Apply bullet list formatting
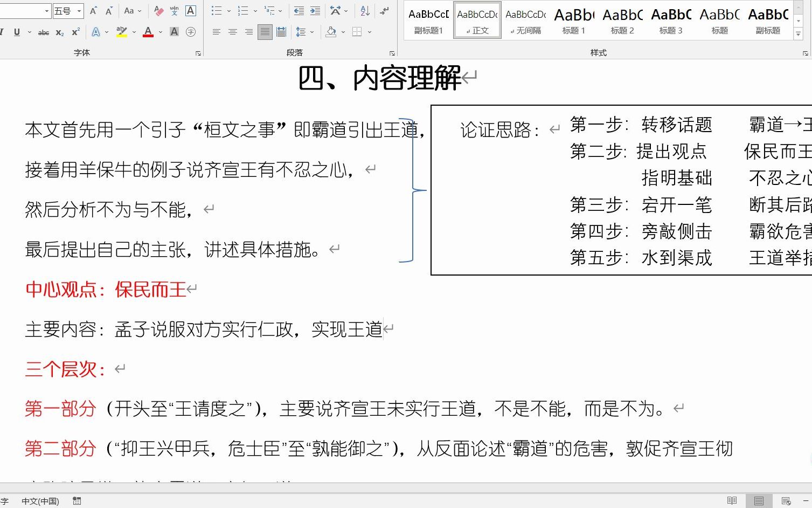This screenshot has width=812, height=508. pyautogui.click(x=216, y=11)
